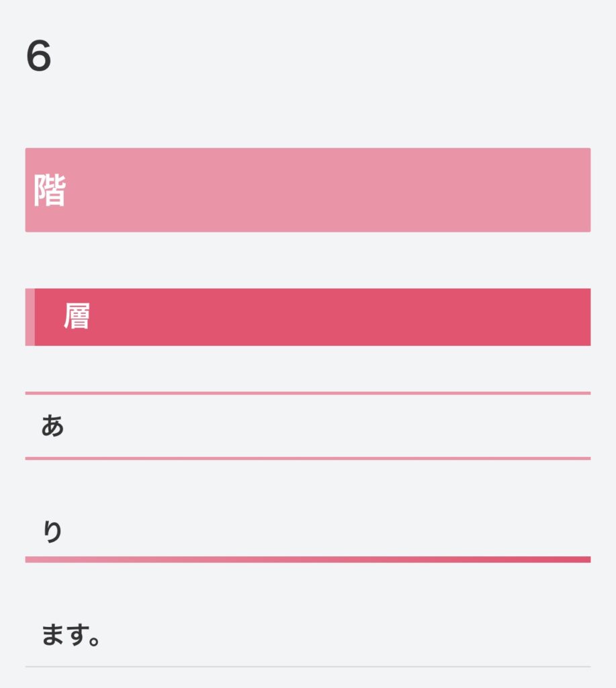Click the number 6 heading
The image size is (616, 688).
39,57
